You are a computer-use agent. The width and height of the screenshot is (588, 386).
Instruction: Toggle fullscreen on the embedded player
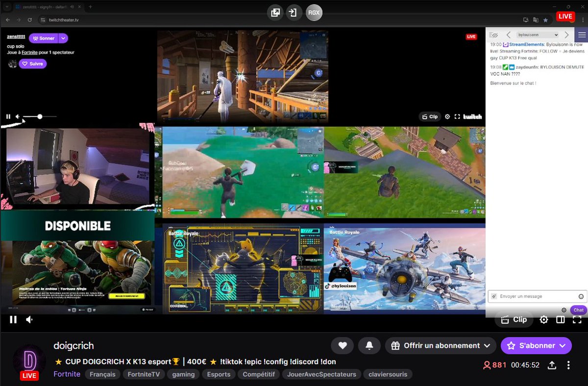(457, 117)
